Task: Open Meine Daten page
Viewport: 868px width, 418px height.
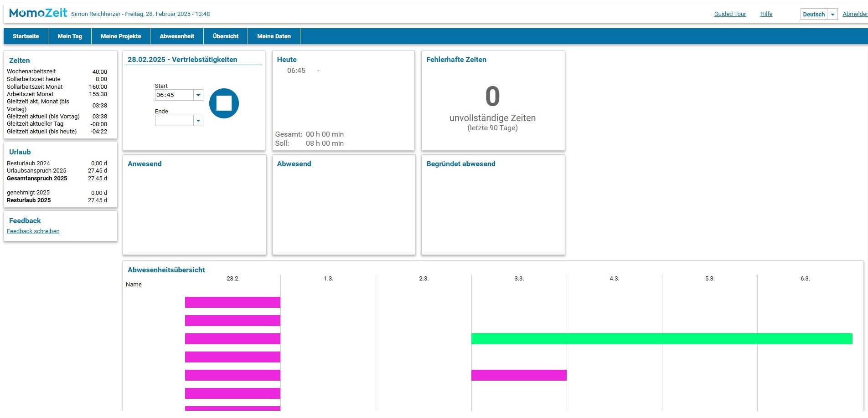Action: pos(274,36)
